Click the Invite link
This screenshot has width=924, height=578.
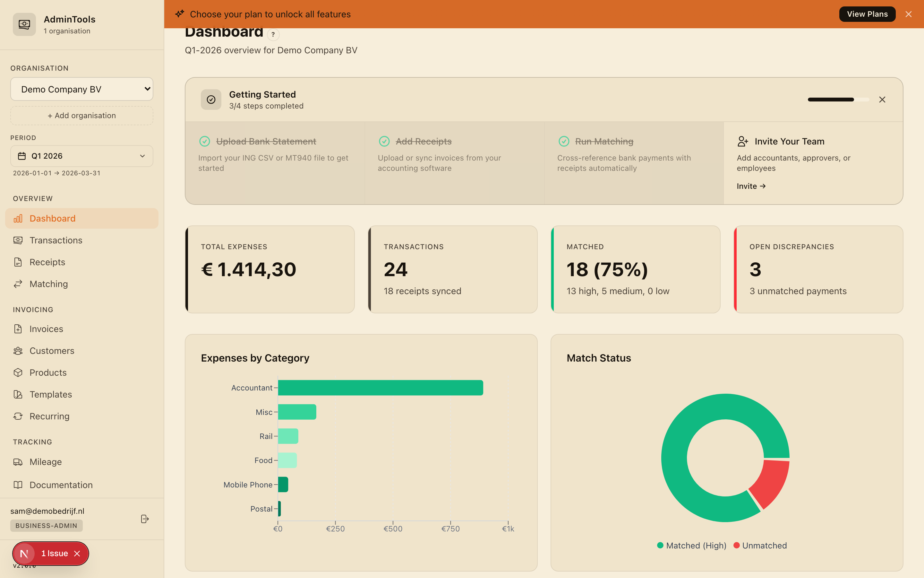(751, 186)
